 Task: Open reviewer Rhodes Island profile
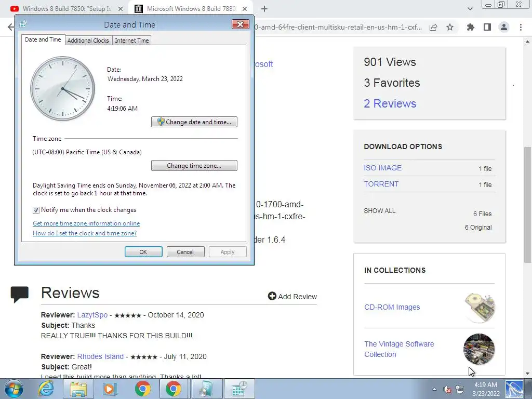point(100,356)
